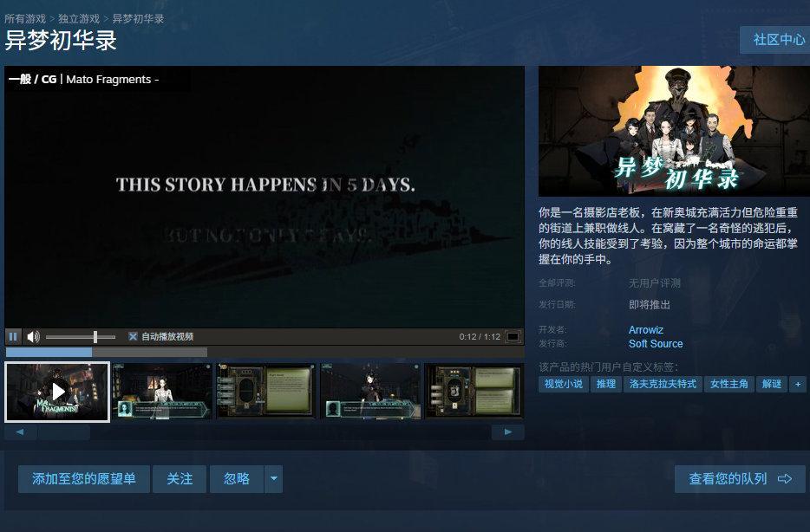Select the 洛夫克拉夫特式 tag
The image size is (810, 532).
(x=663, y=384)
